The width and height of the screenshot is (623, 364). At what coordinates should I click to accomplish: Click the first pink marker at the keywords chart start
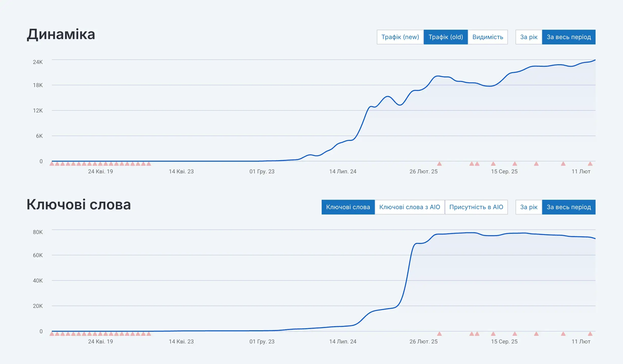(x=52, y=334)
